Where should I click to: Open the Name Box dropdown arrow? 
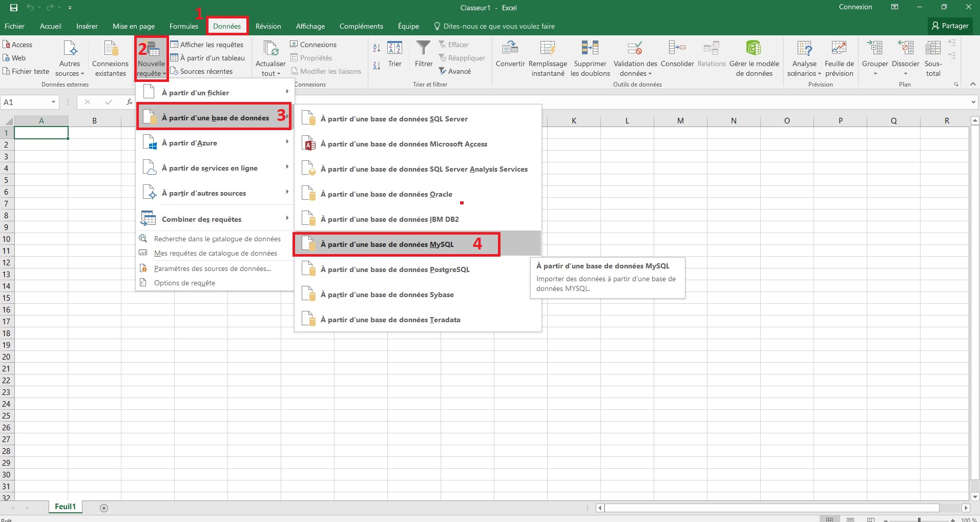tap(53, 102)
